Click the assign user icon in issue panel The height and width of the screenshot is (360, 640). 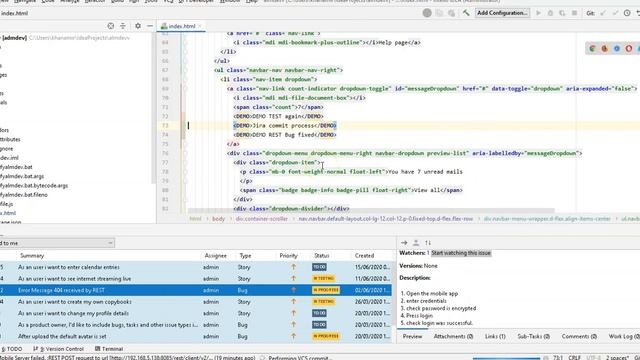416,243
